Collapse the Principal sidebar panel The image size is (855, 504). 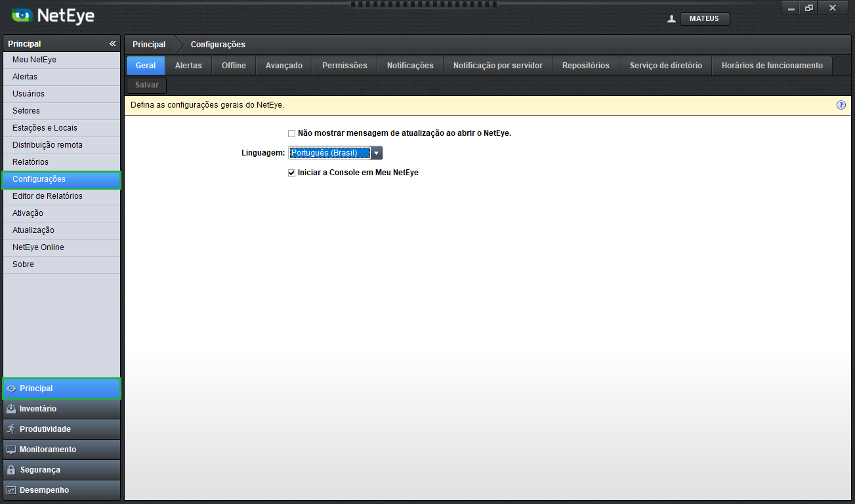click(x=112, y=44)
